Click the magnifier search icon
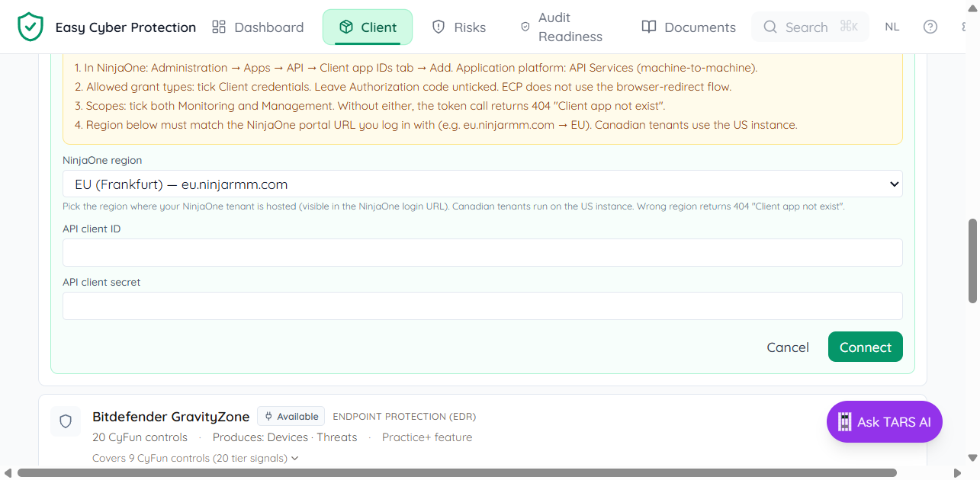The width and height of the screenshot is (980, 480). (771, 27)
